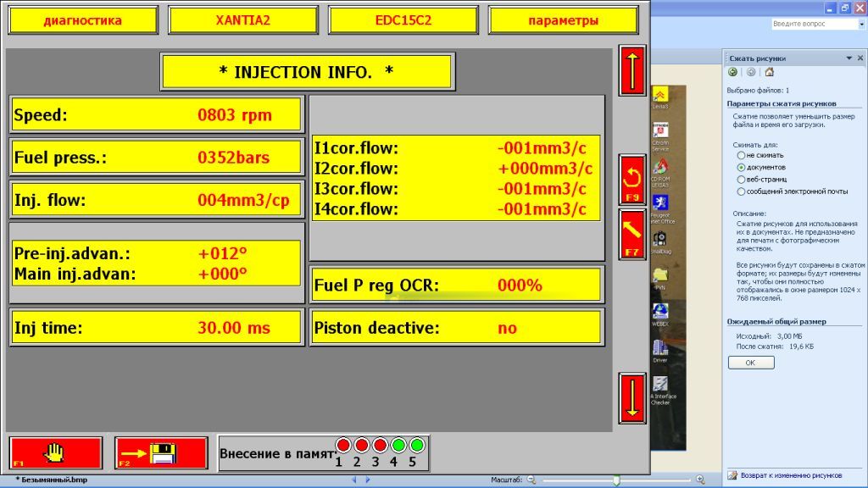868x488 pixels.
Task: Click the 'Inj time:' value '30.00 ms'
Action: click(x=234, y=328)
